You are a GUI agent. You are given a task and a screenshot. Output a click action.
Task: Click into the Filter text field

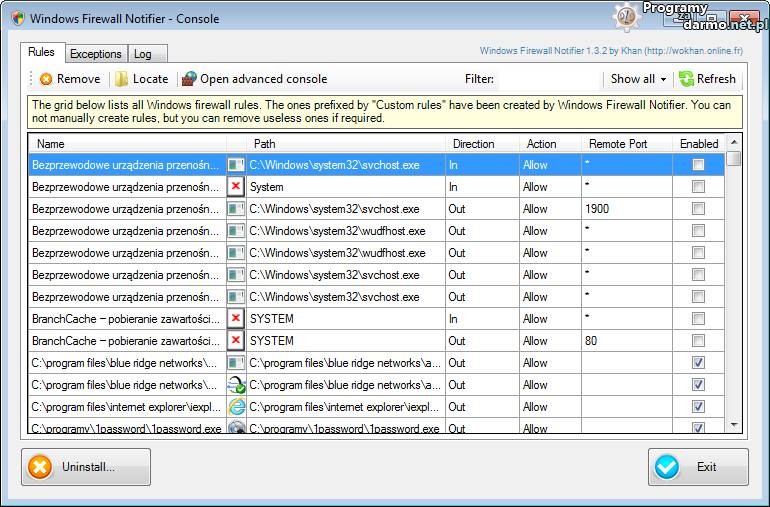pyautogui.click(x=548, y=79)
